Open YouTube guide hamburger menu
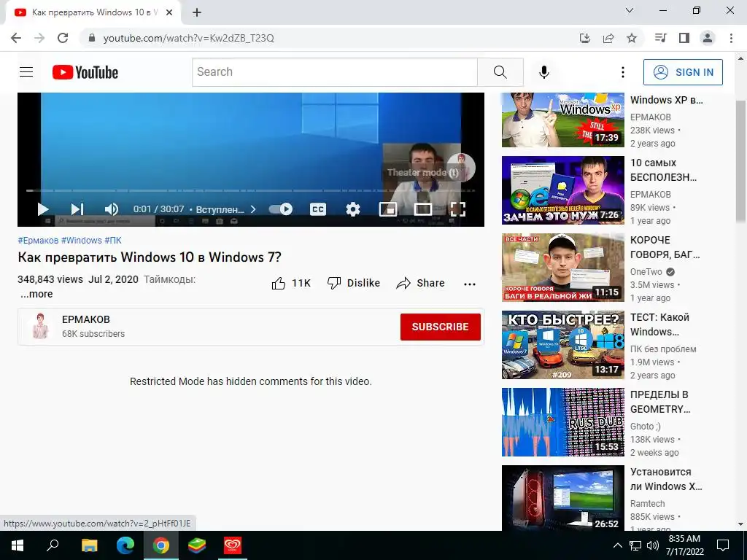This screenshot has height=560, width=747. (26, 72)
